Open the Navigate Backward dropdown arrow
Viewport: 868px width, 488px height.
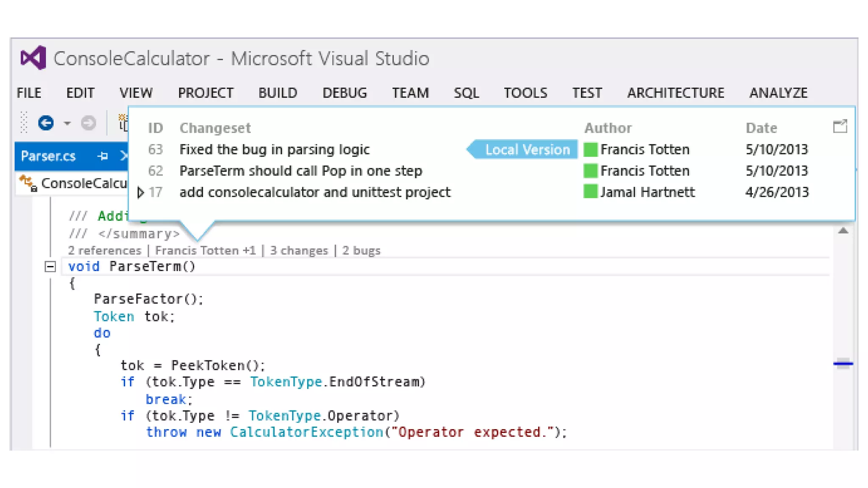[x=67, y=123]
